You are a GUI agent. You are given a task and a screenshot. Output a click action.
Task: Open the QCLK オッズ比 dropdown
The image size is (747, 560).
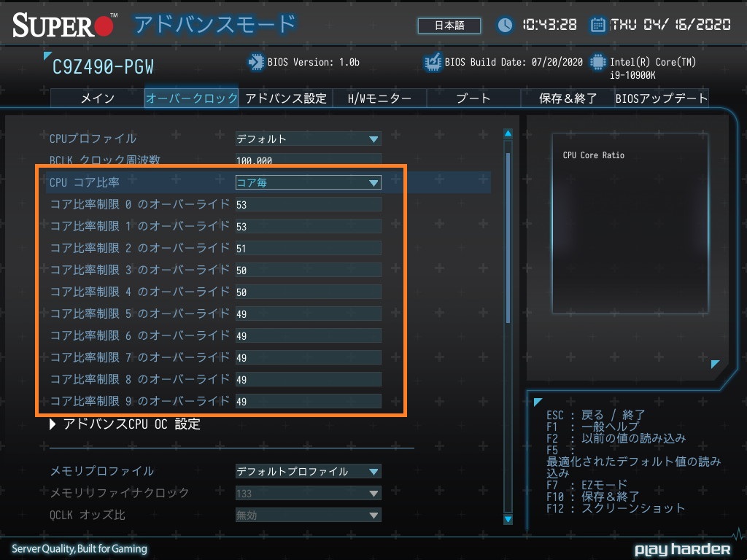[309, 516]
